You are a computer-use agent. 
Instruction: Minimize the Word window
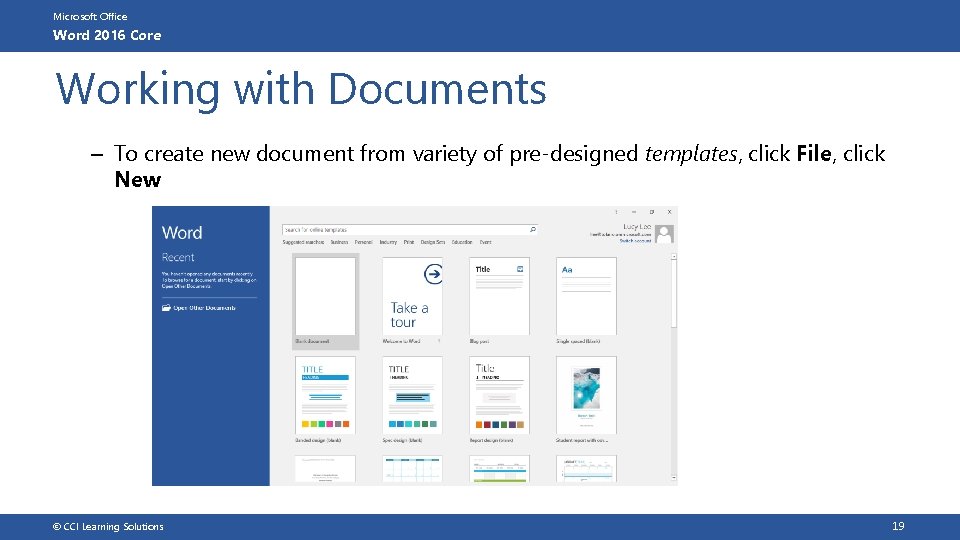tap(634, 212)
